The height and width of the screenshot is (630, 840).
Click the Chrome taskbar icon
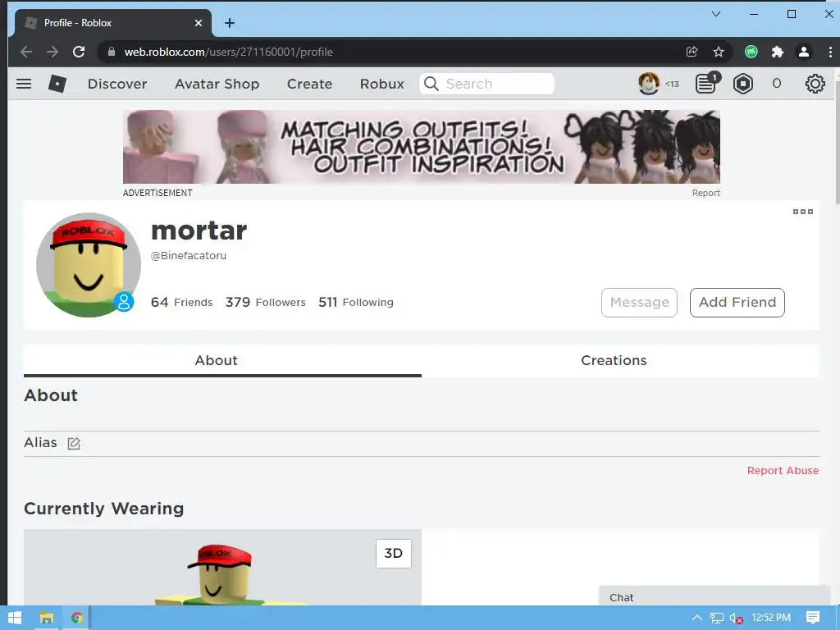(x=76, y=619)
